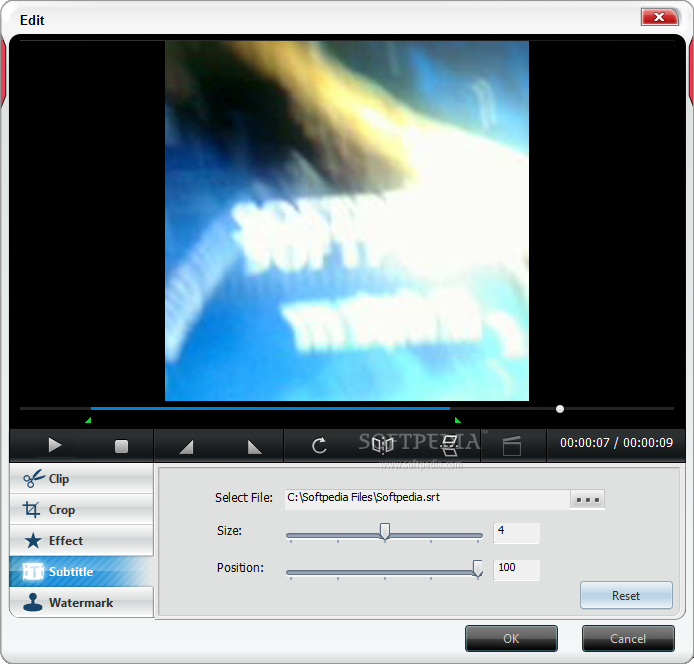The width and height of the screenshot is (694, 664).
Task: Confirm edits with OK button
Action: [x=511, y=638]
